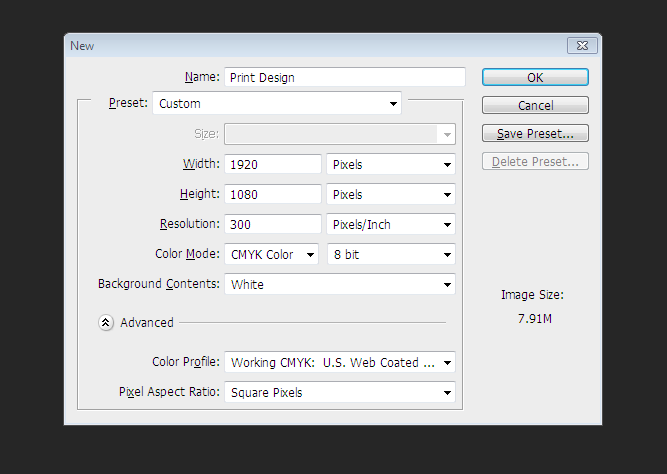Click the Name field containing Print Design
This screenshot has width=667, height=474.
(345, 77)
